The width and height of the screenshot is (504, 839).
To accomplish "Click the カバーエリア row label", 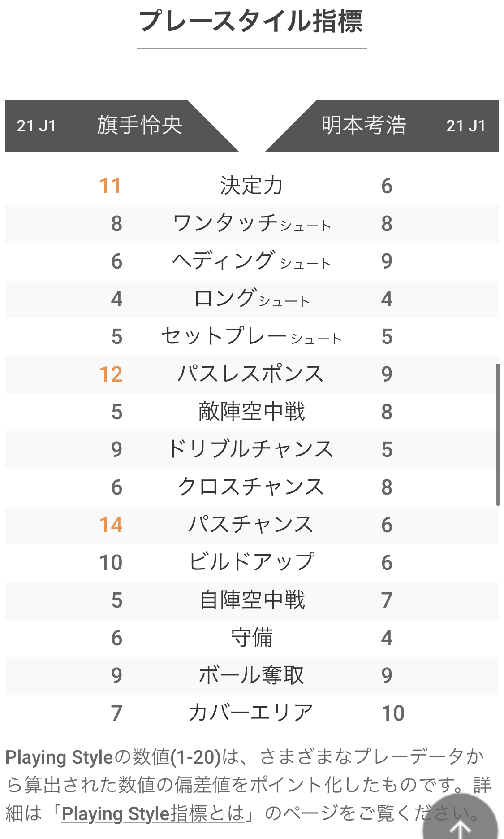I will click(251, 713).
